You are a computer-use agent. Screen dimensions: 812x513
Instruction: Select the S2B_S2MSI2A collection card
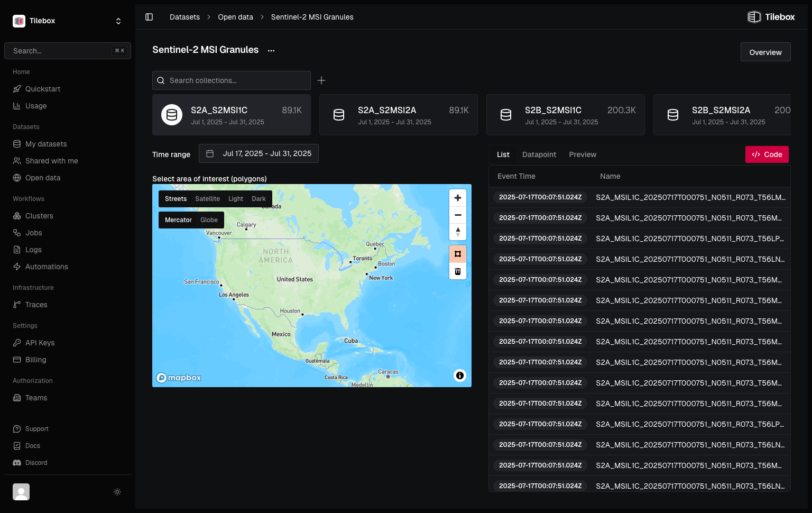click(x=722, y=115)
